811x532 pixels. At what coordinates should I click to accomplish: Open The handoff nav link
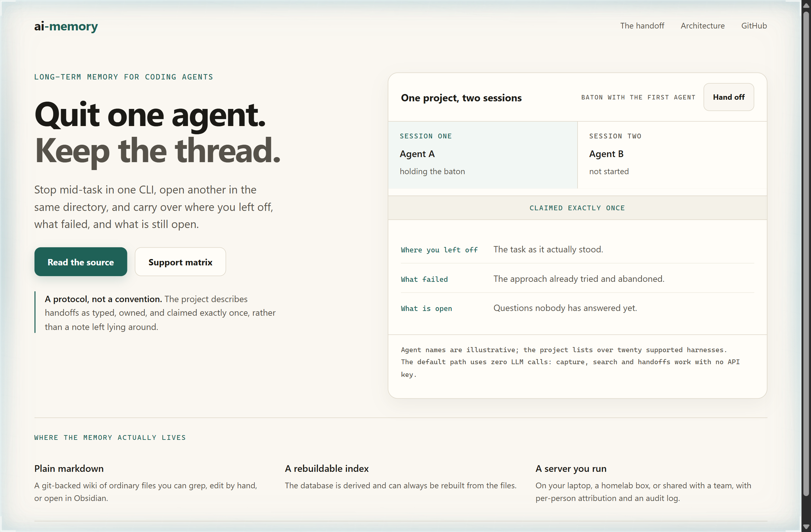(642, 26)
